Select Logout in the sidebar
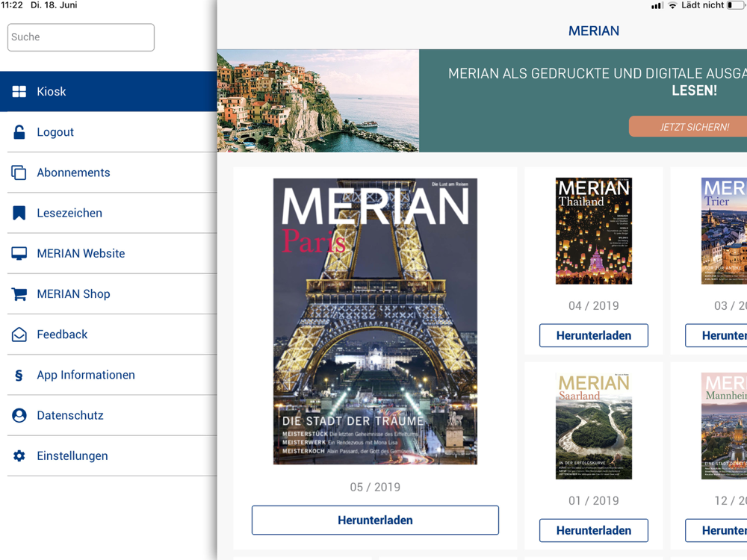Viewport: 747px width, 560px height. coord(108,132)
